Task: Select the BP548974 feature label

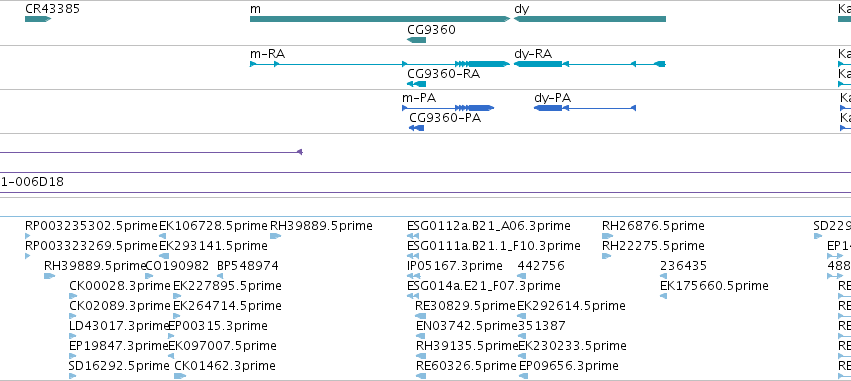Action: pyautogui.click(x=247, y=265)
